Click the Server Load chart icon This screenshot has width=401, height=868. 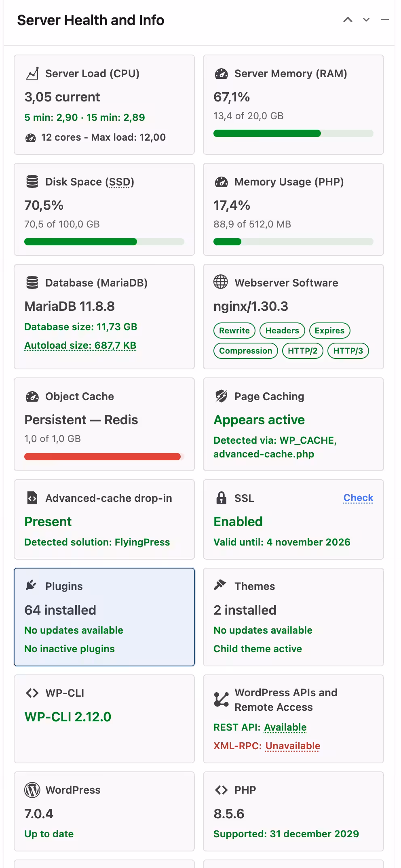pyautogui.click(x=32, y=74)
